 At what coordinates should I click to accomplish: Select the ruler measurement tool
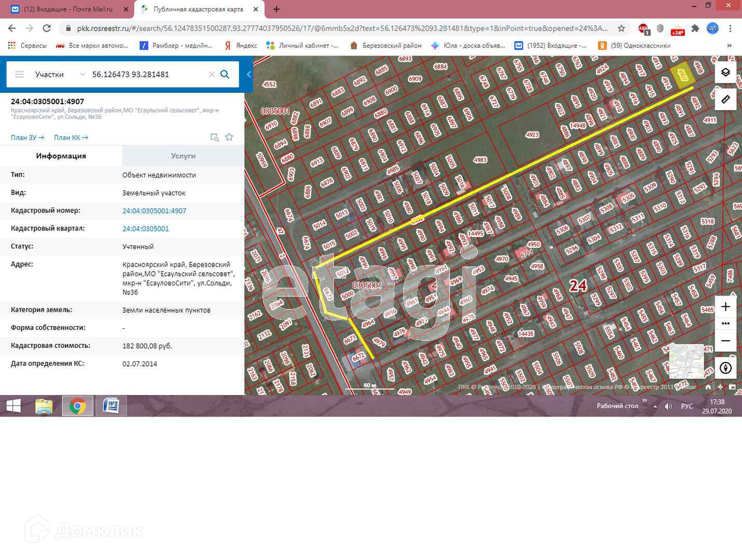725,99
